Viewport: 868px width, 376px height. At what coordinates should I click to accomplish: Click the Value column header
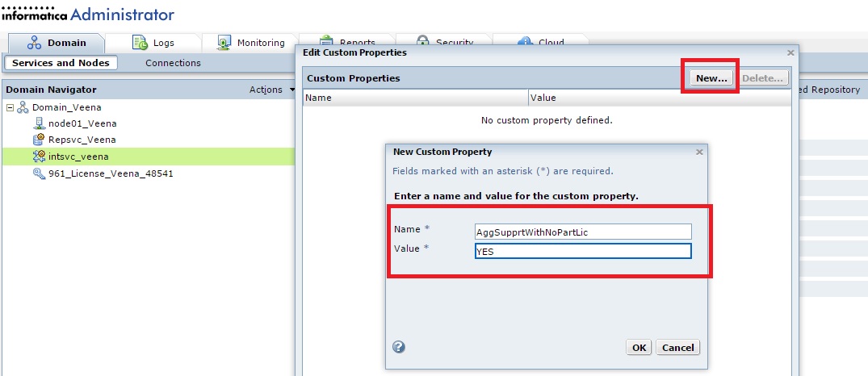pos(660,98)
